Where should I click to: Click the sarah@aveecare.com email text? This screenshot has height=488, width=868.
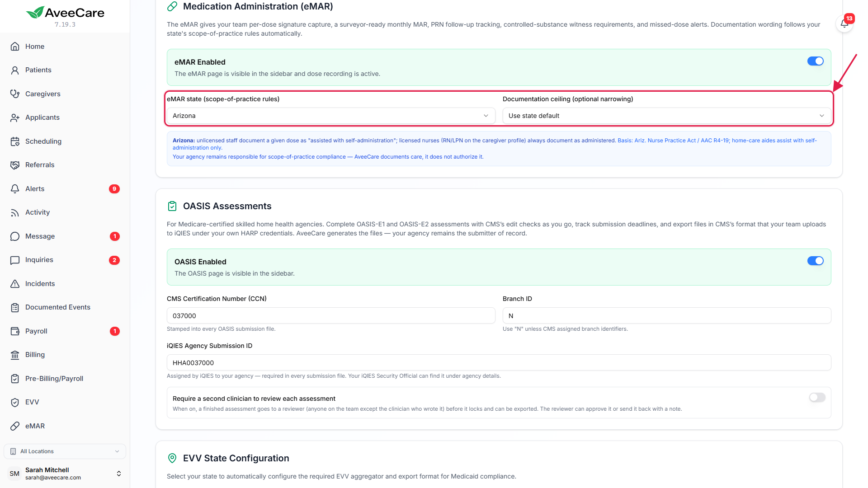[x=53, y=478]
